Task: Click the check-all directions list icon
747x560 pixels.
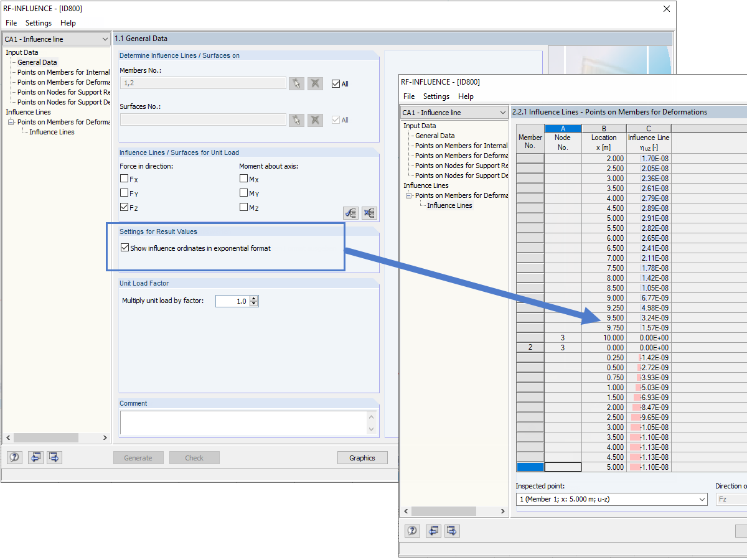Action: [x=350, y=213]
